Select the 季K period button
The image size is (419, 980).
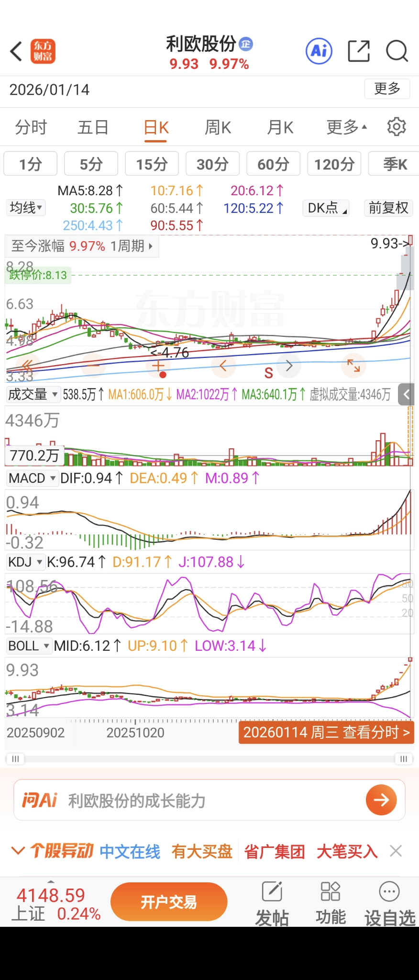394,164
